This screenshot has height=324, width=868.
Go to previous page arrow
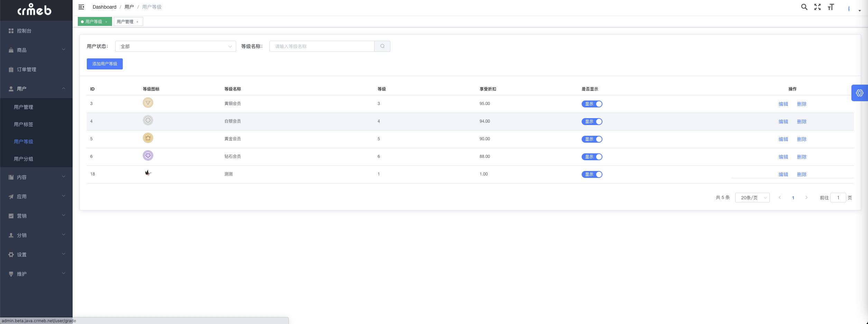point(780,198)
